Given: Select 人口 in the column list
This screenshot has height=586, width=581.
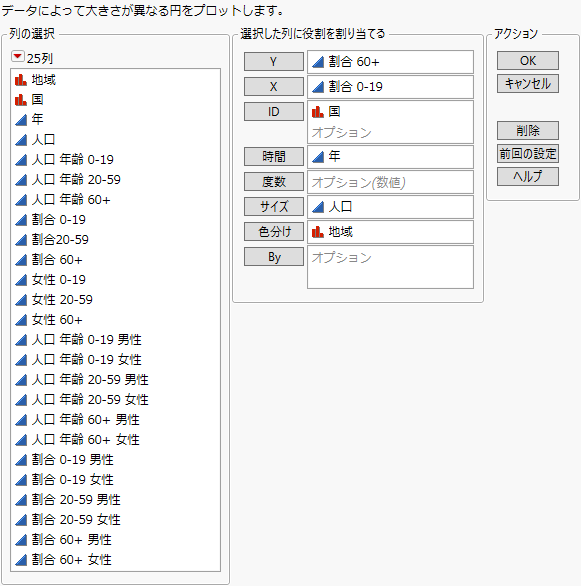Looking at the screenshot, I should tap(115, 139).
